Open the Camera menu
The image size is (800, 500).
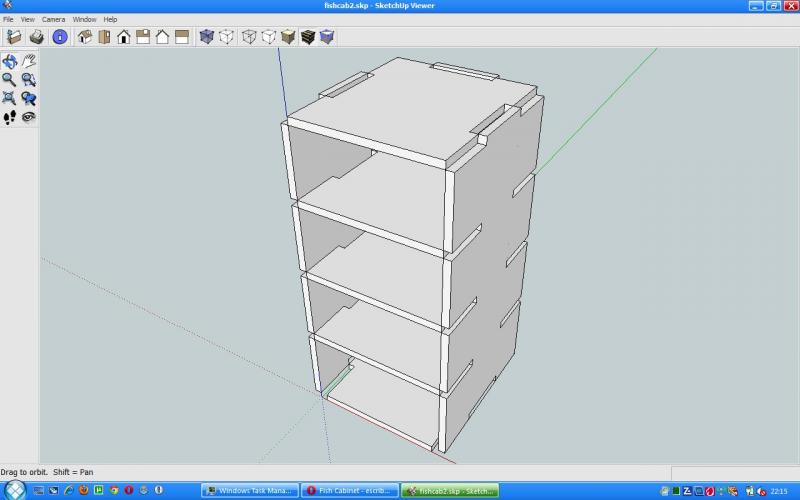(x=53, y=19)
